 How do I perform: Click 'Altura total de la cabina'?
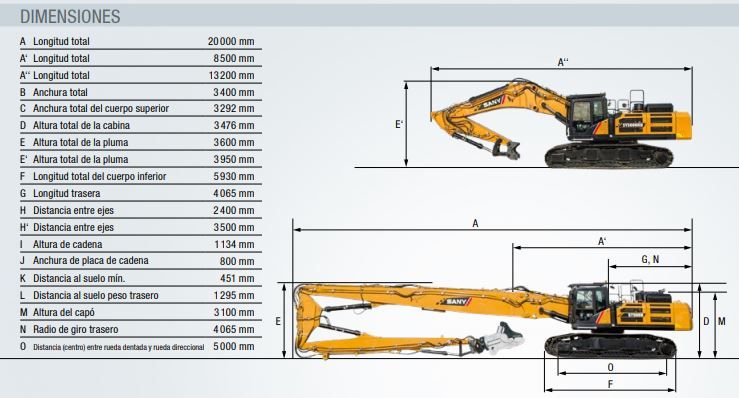(81, 125)
